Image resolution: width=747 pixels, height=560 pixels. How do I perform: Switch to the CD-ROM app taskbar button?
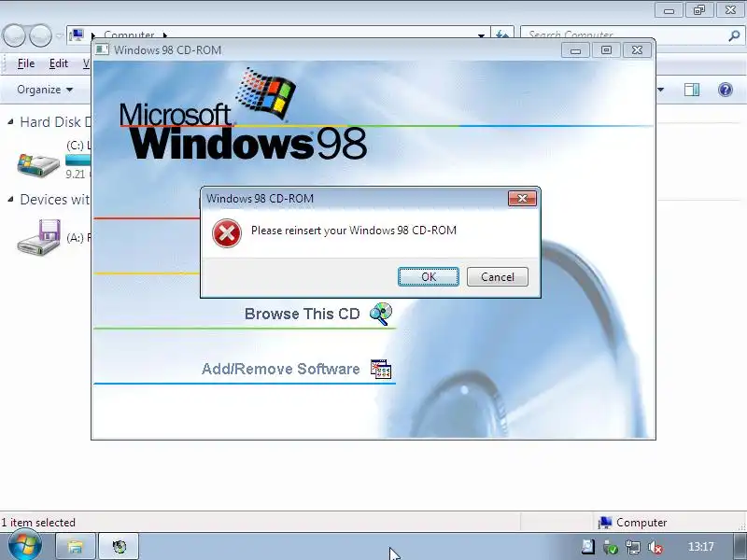(x=120, y=546)
